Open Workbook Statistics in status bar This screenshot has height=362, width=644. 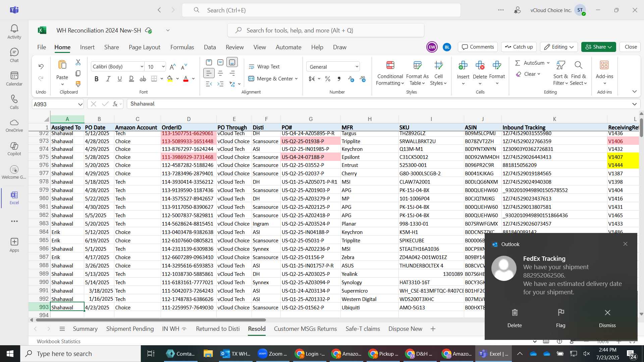pos(59,342)
